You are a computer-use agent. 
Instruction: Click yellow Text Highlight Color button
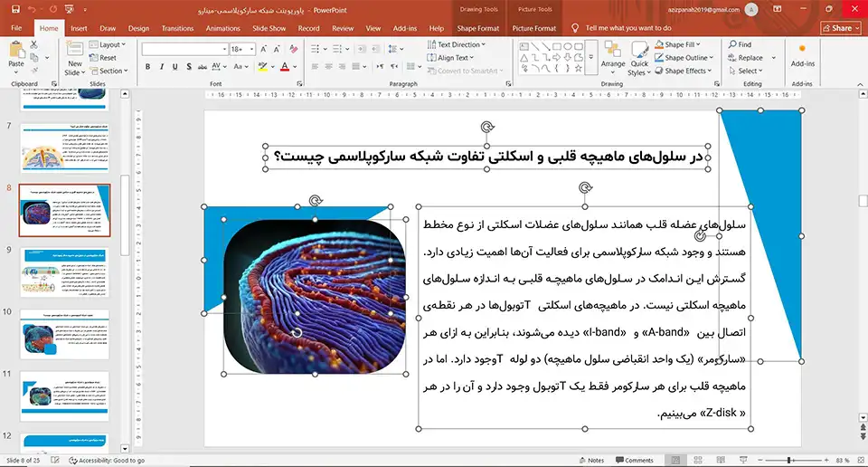point(262,66)
